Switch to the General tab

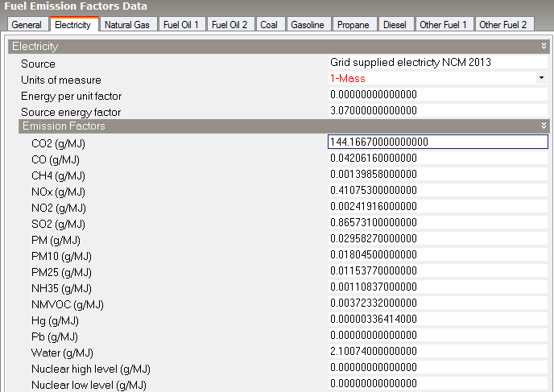(x=27, y=25)
